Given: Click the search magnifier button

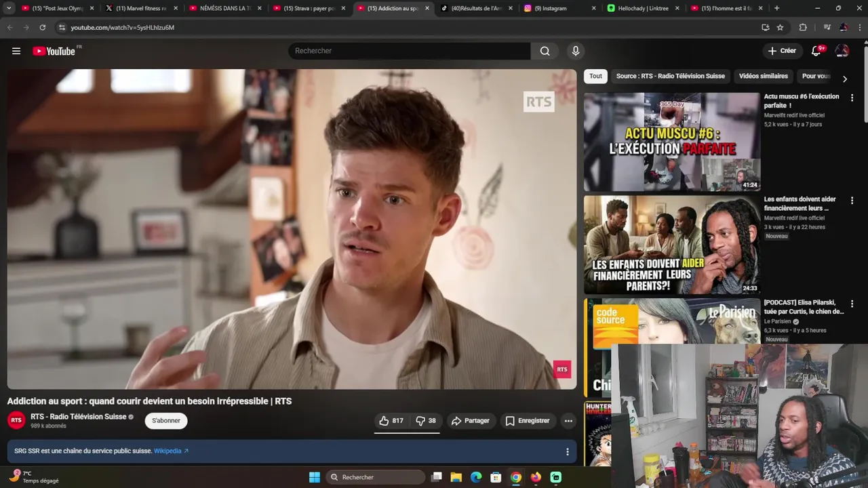Looking at the screenshot, I should [545, 51].
